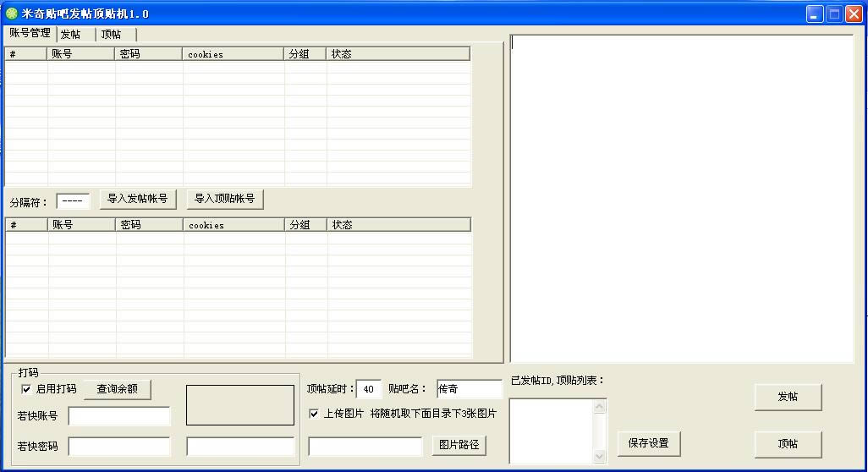Click the 导入发帖帐号 button

(138, 199)
